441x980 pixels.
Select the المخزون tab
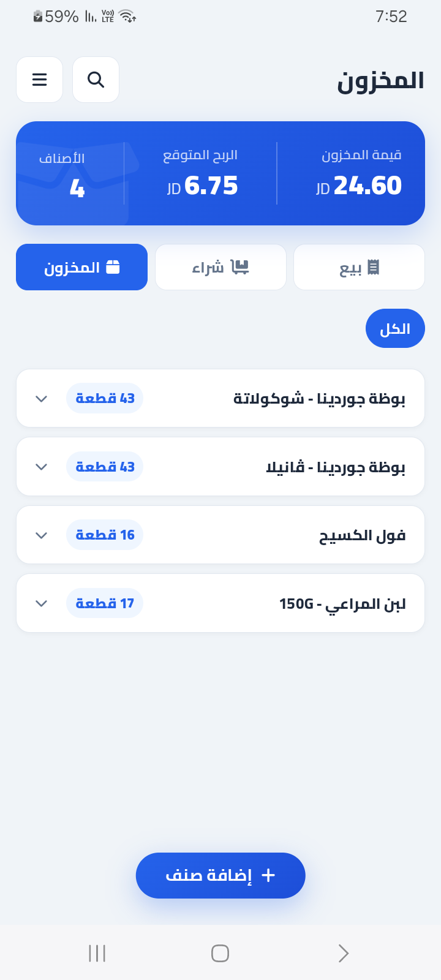pos(81,267)
